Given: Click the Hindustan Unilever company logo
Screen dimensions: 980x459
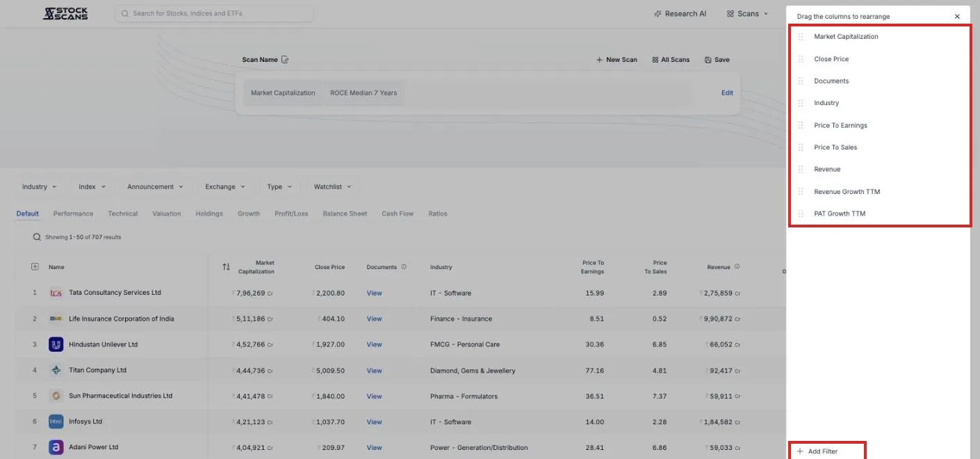Looking at the screenshot, I should coord(56,344).
